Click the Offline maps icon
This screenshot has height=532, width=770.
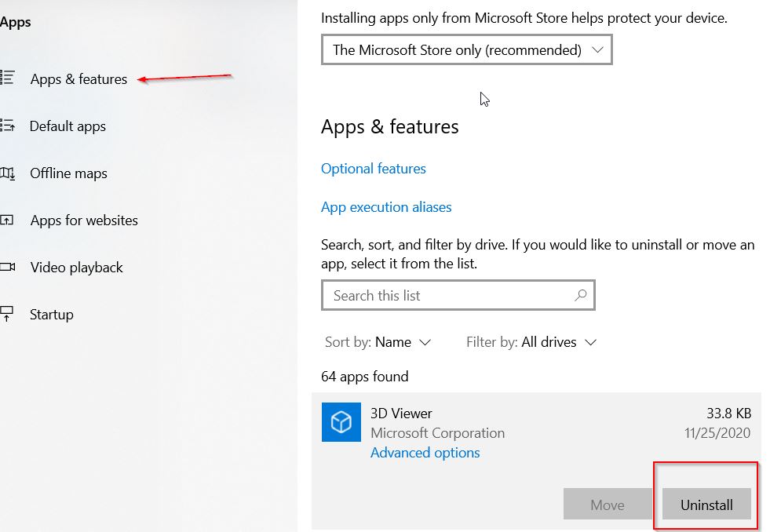[x=7, y=173]
